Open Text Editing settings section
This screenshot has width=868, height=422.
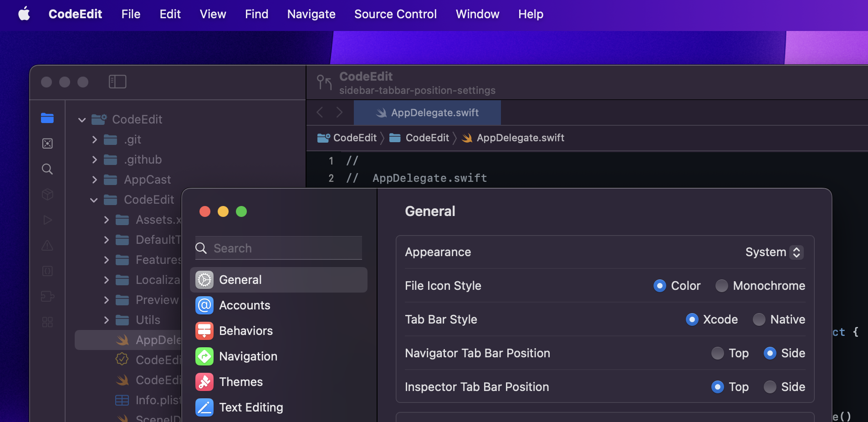point(279,407)
